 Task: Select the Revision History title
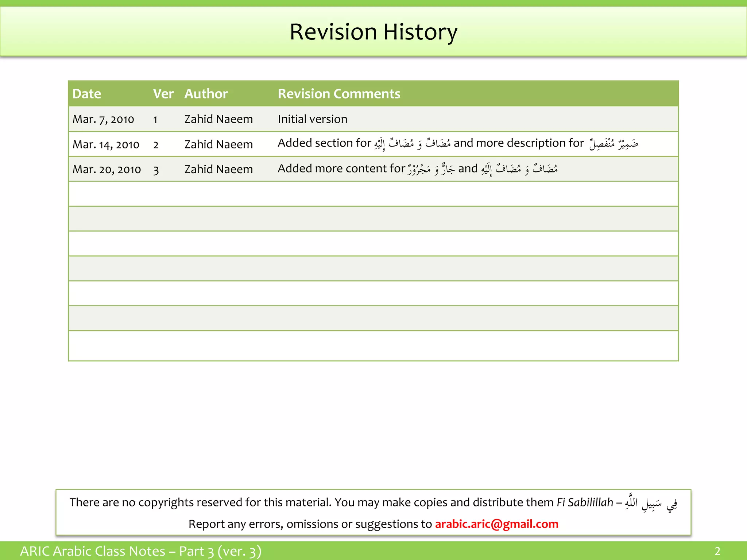tap(373, 32)
